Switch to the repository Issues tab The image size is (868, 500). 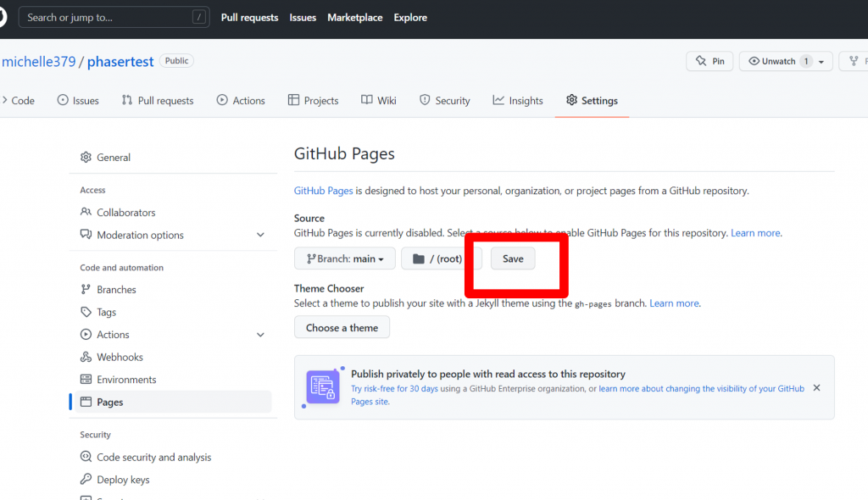[78, 100]
